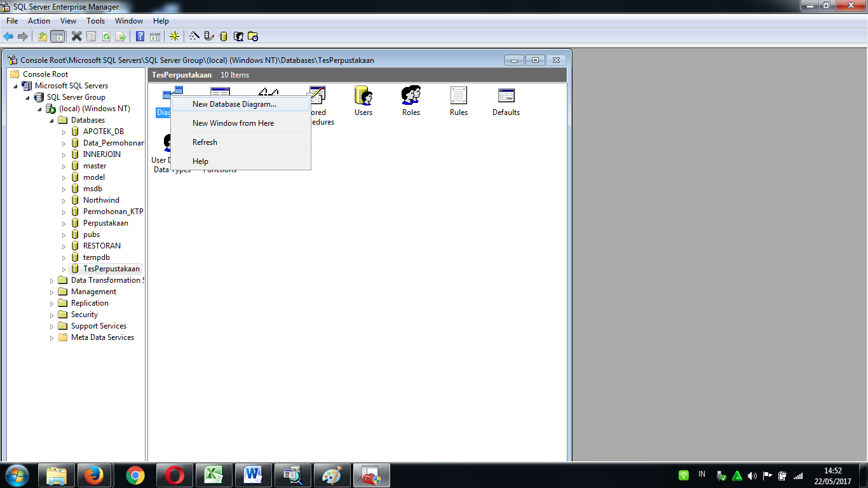Open Google Chrome from the taskbar
868x488 pixels.
pyautogui.click(x=134, y=475)
